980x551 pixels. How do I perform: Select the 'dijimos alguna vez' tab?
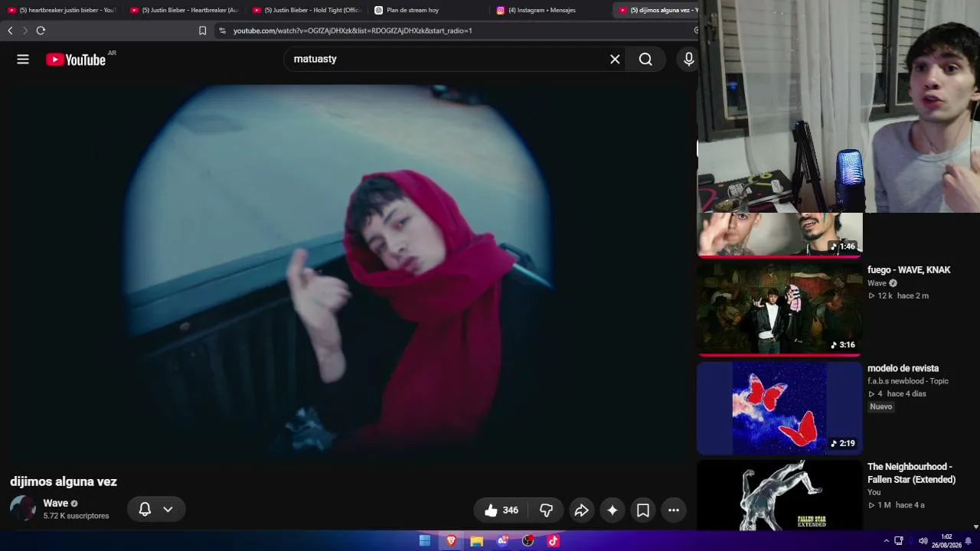click(x=657, y=10)
